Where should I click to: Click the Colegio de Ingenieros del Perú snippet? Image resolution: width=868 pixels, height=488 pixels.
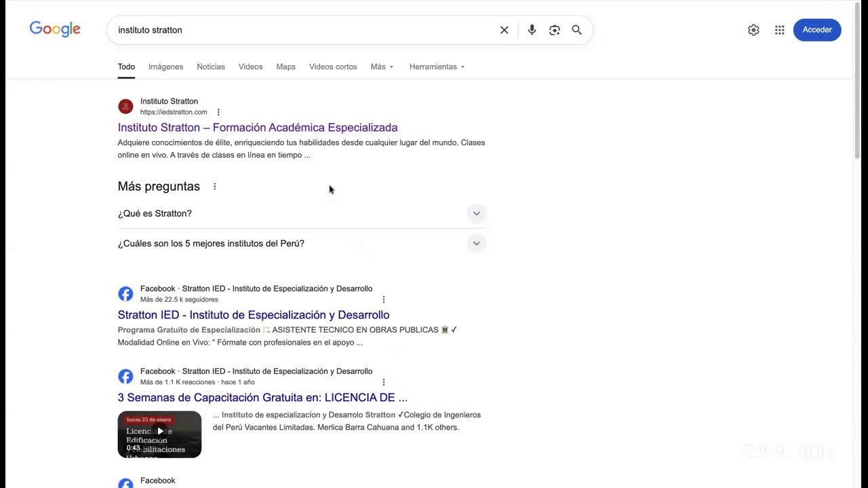click(x=347, y=421)
